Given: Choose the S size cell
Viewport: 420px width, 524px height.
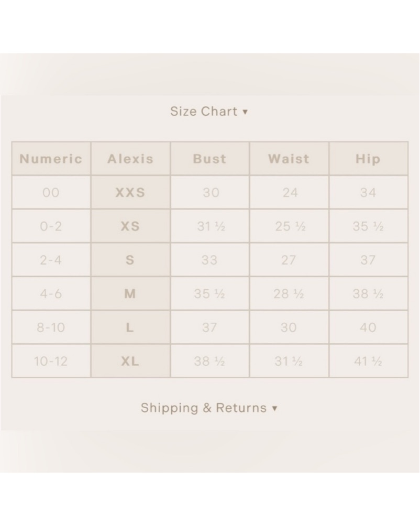Looking at the screenshot, I should click(130, 260).
